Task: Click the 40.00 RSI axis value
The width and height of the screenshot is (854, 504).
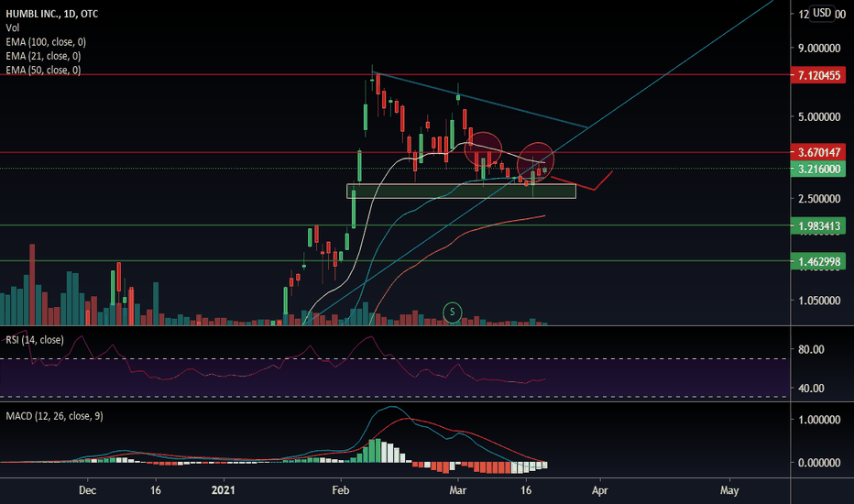Action: (x=811, y=389)
